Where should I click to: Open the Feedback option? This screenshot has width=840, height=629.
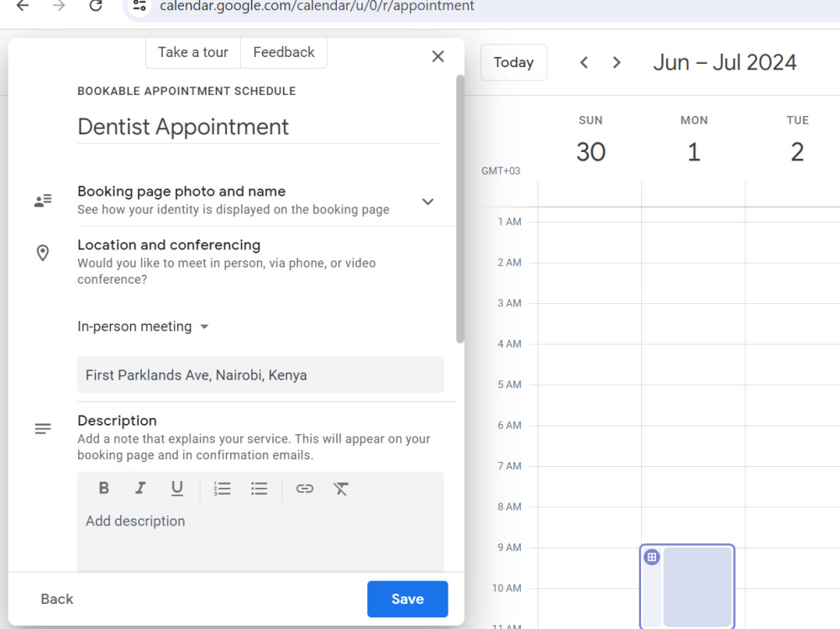pyautogui.click(x=283, y=52)
